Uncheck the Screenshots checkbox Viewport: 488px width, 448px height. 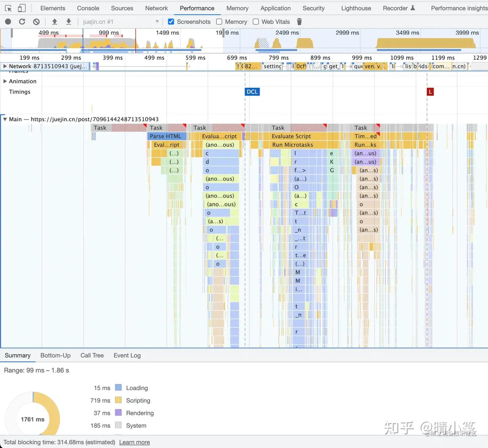(x=171, y=22)
